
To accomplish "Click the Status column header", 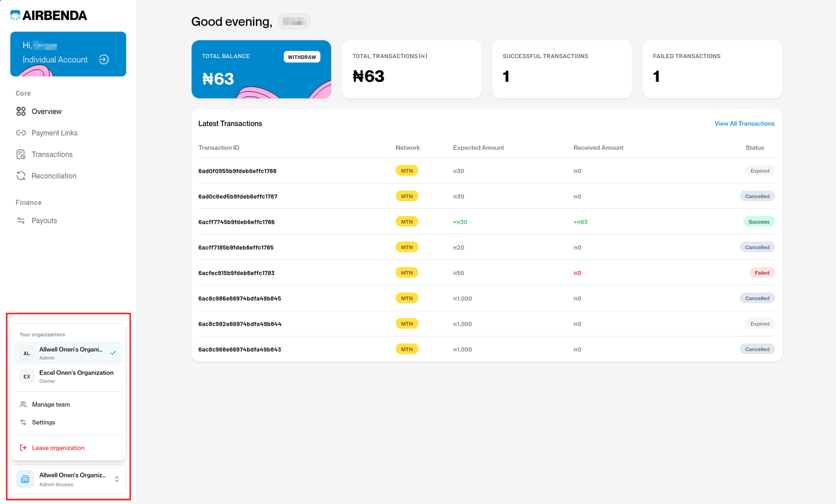I will tap(754, 148).
